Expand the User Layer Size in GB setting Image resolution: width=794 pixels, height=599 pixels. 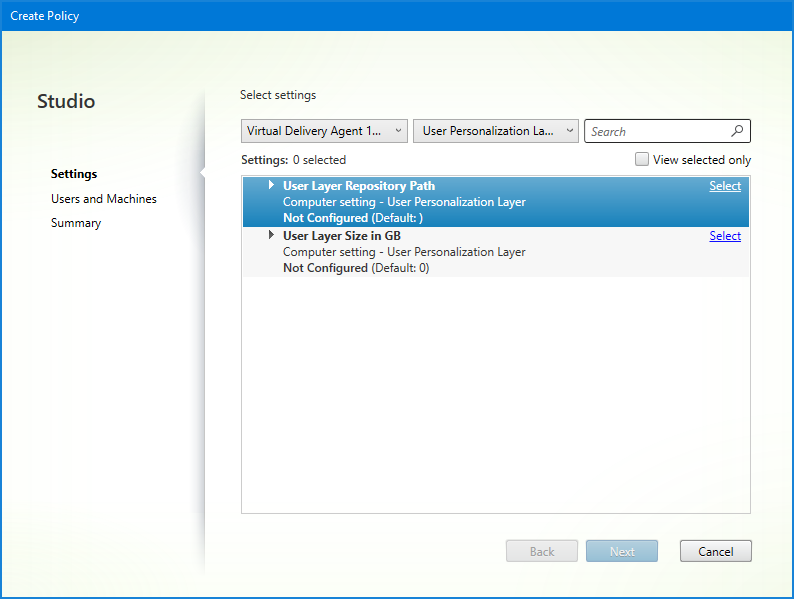click(x=271, y=235)
